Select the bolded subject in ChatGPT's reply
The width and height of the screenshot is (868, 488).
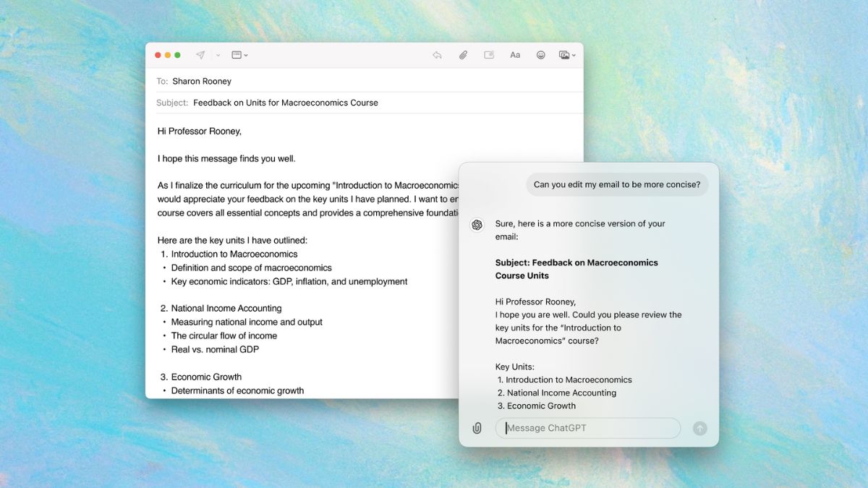point(576,269)
